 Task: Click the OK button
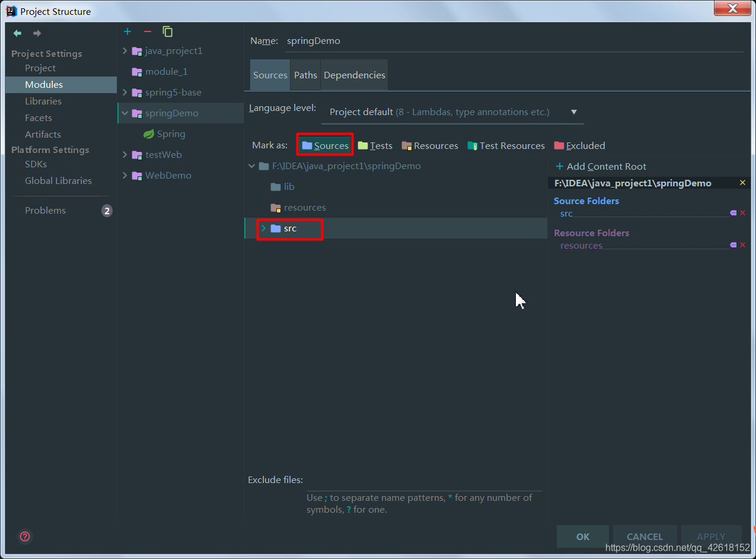[583, 536]
